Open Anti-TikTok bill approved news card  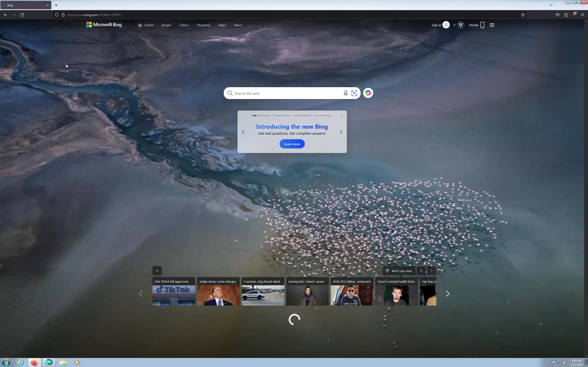[x=173, y=291]
